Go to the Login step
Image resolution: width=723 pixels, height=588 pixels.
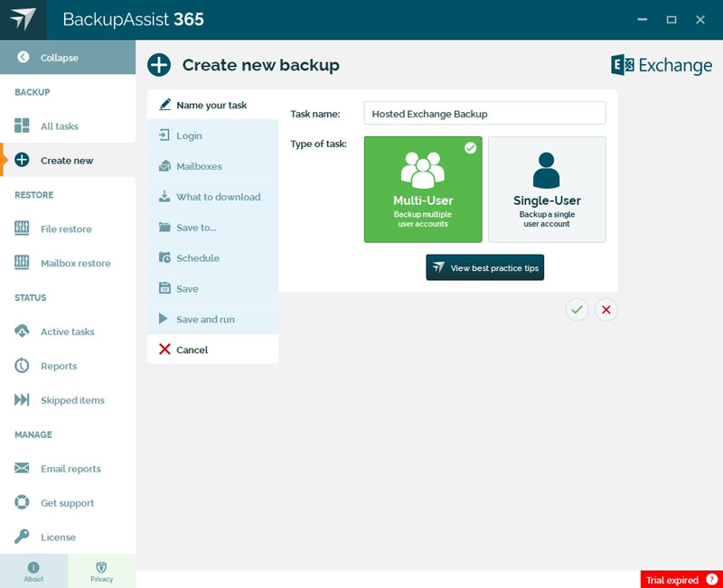coord(213,135)
